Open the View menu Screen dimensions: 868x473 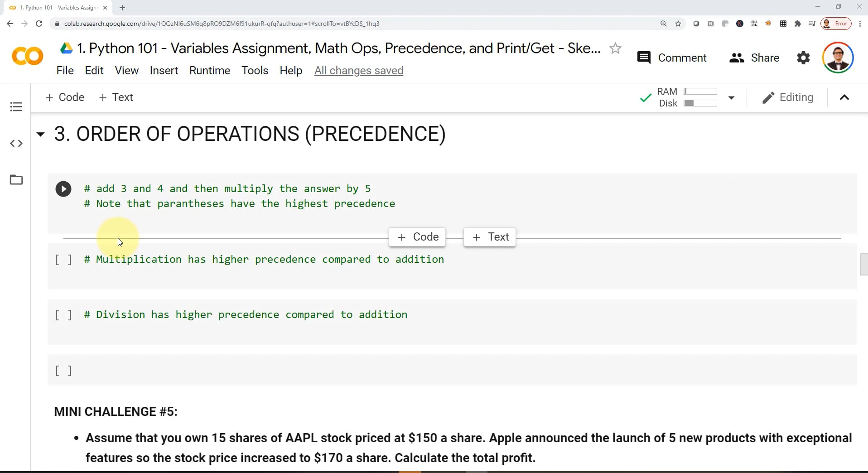click(x=126, y=71)
